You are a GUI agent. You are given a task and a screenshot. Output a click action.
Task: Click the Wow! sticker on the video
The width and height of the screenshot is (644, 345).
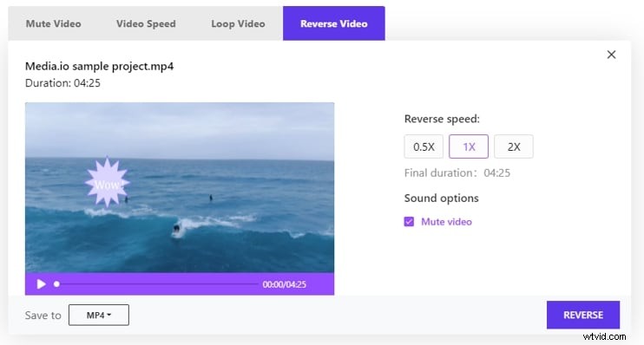[108, 182]
